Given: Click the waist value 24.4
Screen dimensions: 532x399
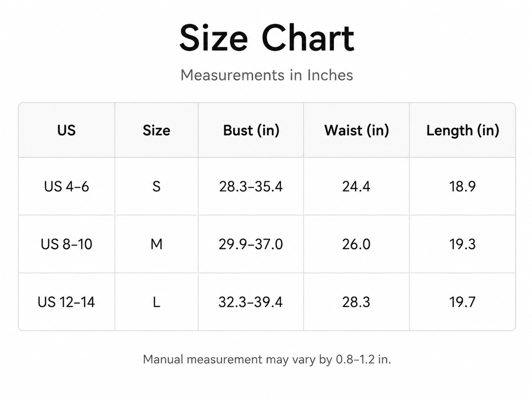Looking at the screenshot, I should (356, 186).
